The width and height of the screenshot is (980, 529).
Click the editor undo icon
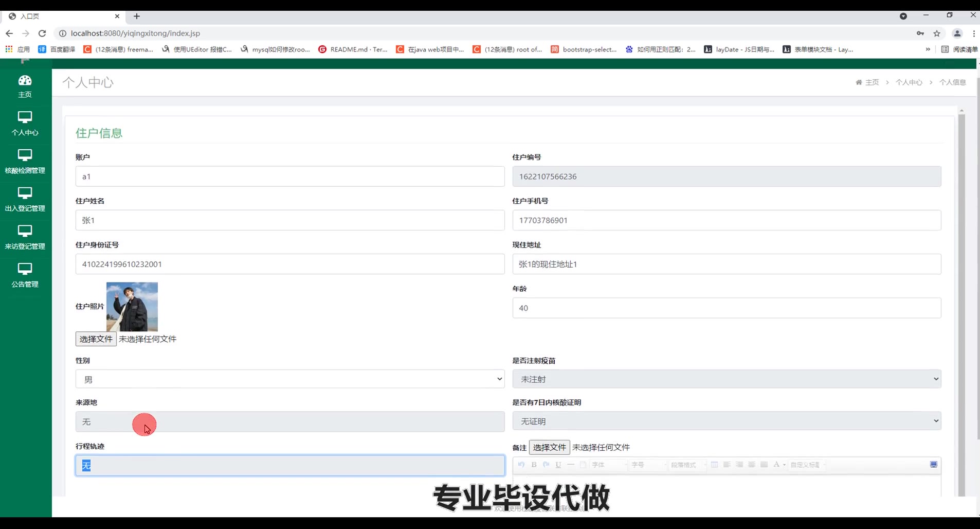[521, 465]
